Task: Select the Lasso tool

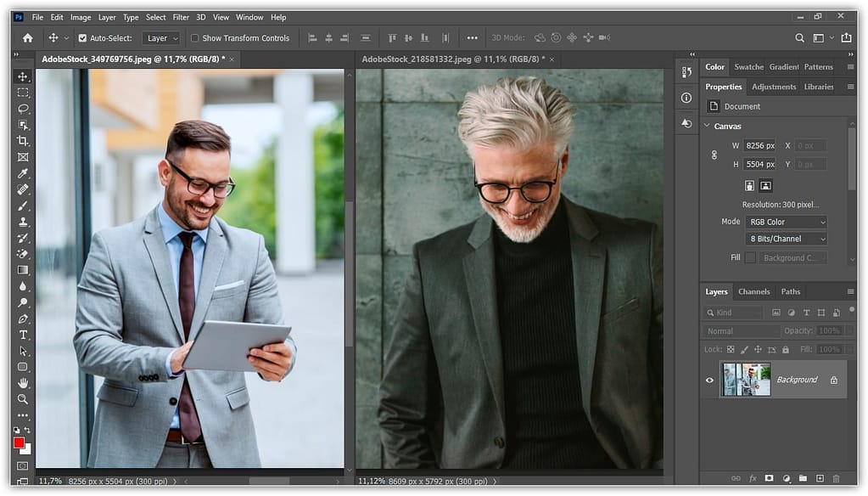Action: [23, 109]
